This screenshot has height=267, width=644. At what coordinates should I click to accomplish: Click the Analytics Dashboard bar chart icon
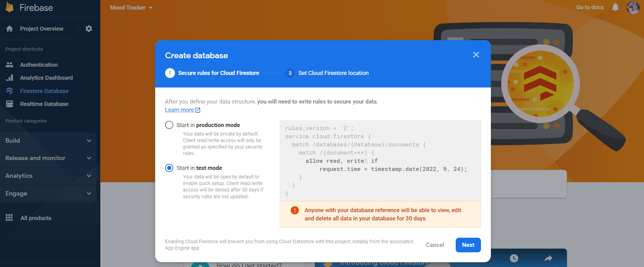10,78
